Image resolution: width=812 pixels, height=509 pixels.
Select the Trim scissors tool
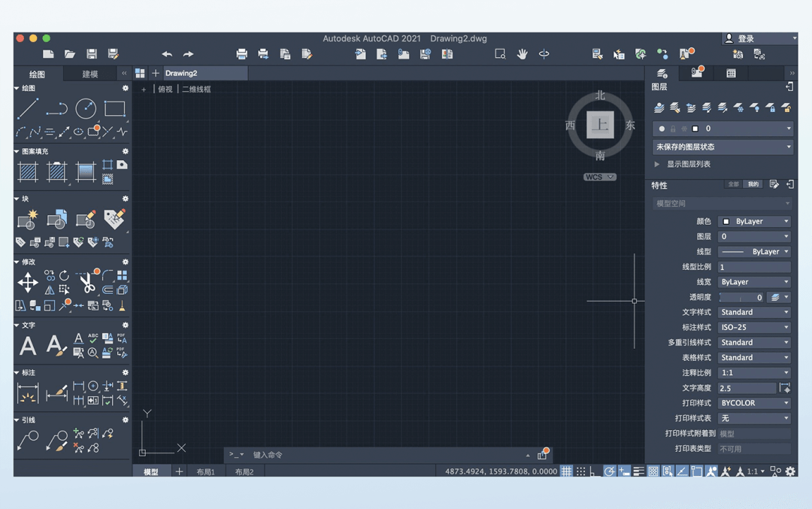tap(87, 282)
